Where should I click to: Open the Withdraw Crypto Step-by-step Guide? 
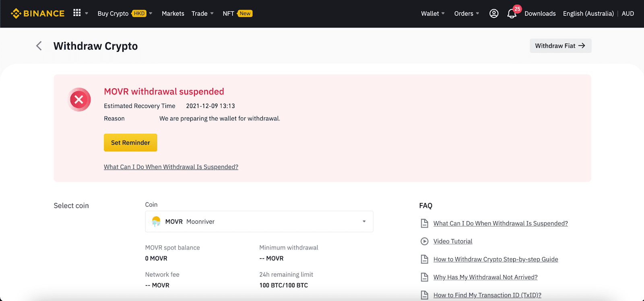[x=495, y=259]
